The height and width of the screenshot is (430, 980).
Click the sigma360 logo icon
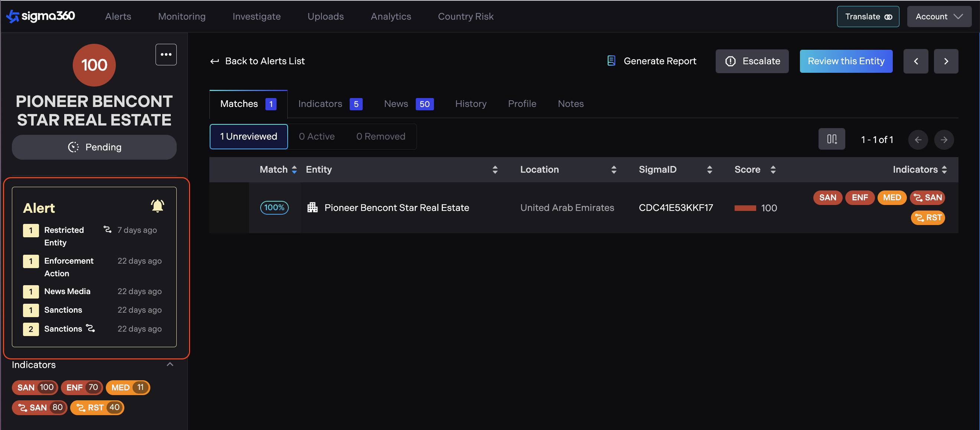(x=13, y=16)
